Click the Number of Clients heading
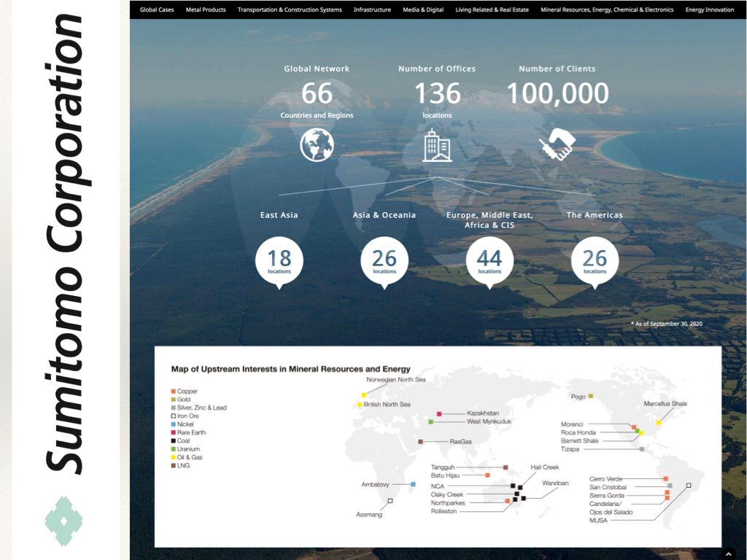747x560 pixels. click(557, 69)
